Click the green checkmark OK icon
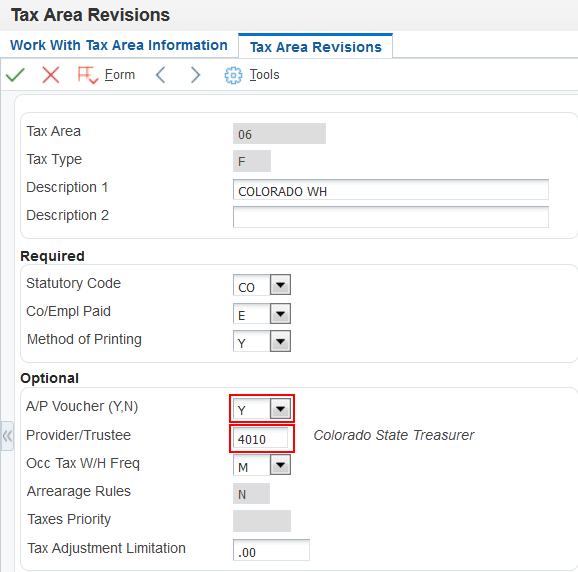The width and height of the screenshot is (578, 572). click(x=15, y=75)
